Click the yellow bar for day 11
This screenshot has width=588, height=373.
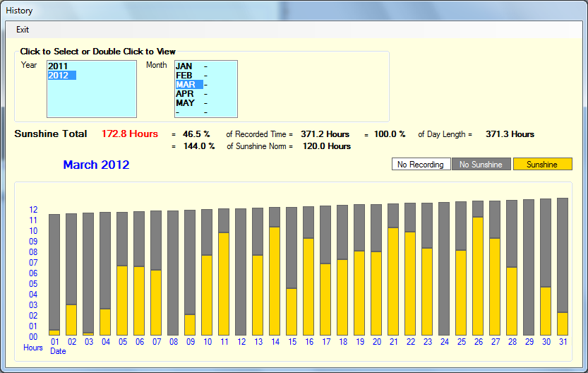[224, 284]
